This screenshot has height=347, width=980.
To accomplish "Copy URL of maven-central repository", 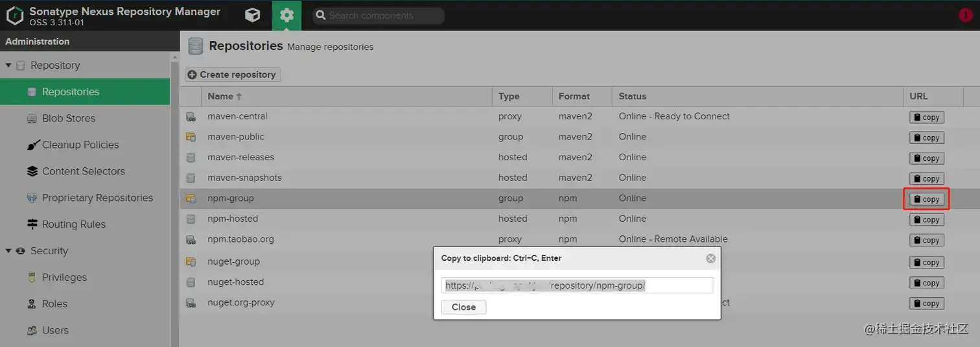I will click(x=927, y=117).
